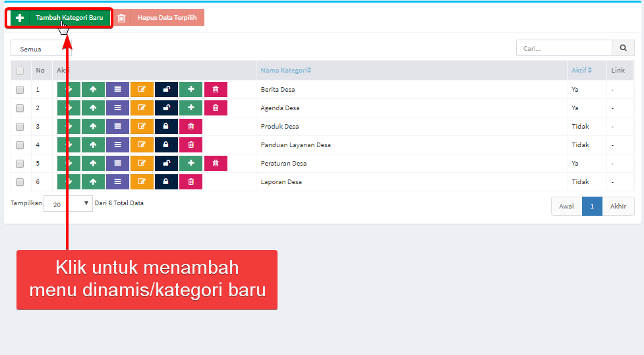Click Hapus Data Terpilih button
The height and width of the screenshot is (355, 644).
pyautogui.click(x=159, y=18)
